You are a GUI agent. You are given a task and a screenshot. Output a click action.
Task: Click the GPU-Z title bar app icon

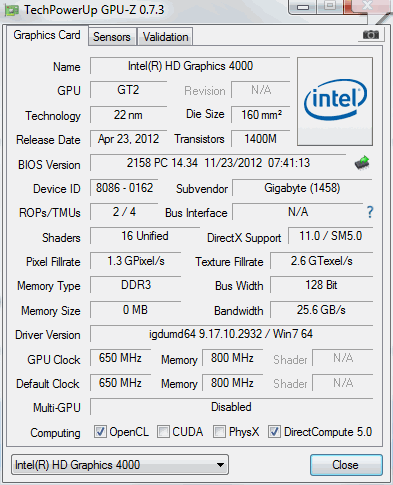[x=11, y=10]
